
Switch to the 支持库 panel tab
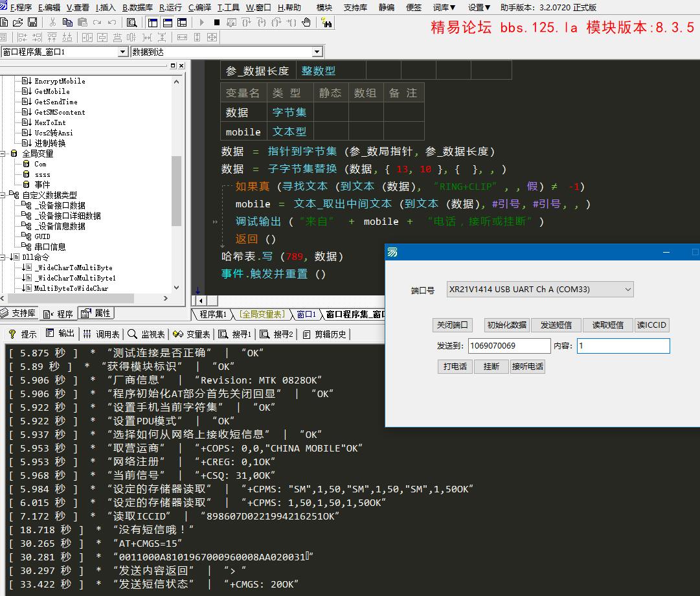(19, 313)
